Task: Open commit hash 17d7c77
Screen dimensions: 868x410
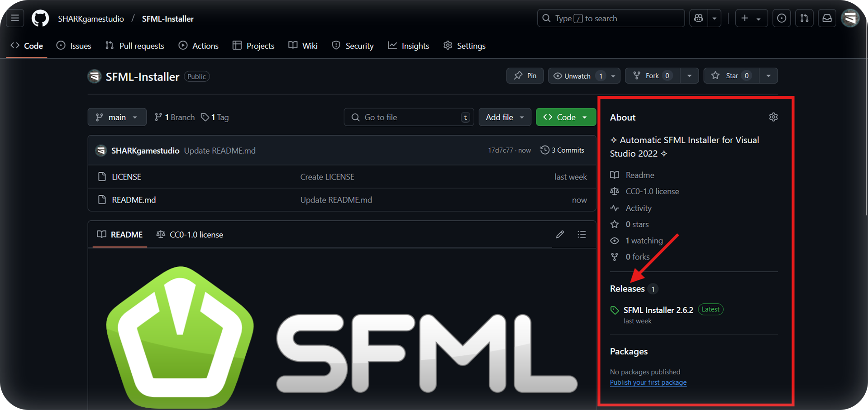Action: click(x=500, y=151)
